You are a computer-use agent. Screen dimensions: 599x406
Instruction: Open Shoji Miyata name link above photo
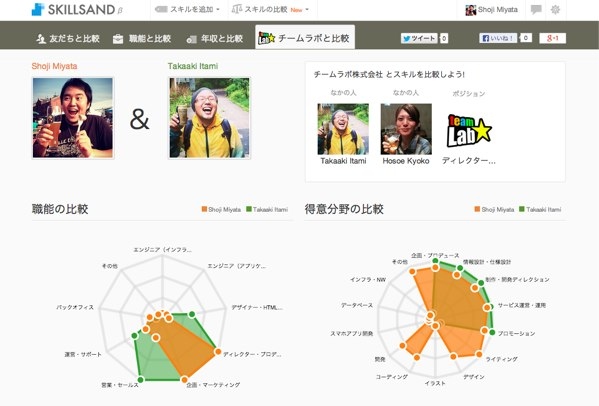click(x=54, y=66)
